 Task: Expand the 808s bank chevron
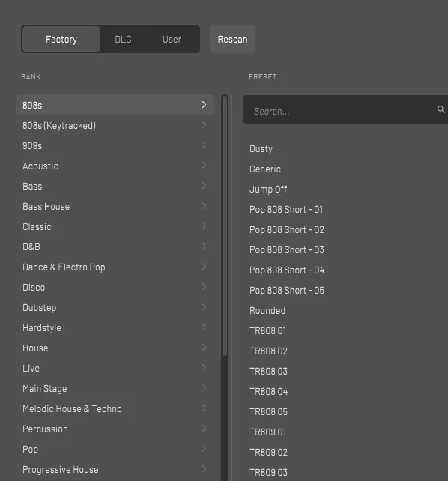[205, 105]
